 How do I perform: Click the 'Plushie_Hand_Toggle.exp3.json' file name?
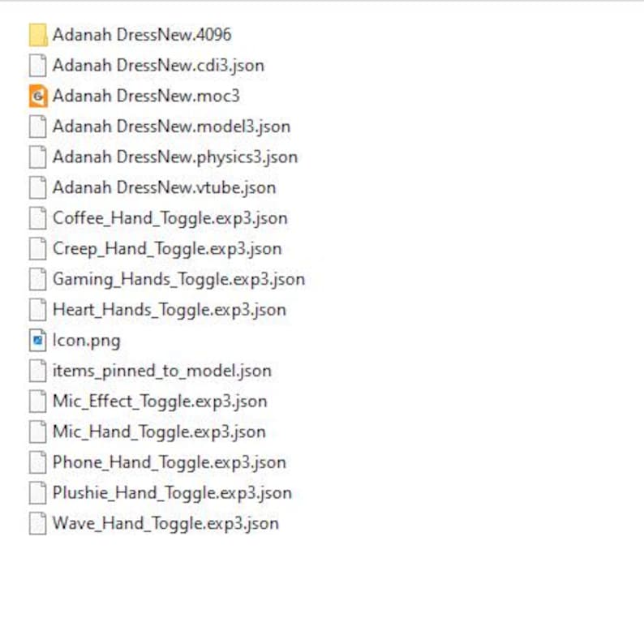[173, 493]
